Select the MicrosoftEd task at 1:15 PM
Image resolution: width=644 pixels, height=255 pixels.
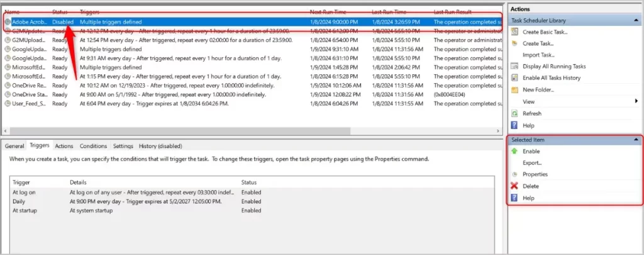(29, 76)
